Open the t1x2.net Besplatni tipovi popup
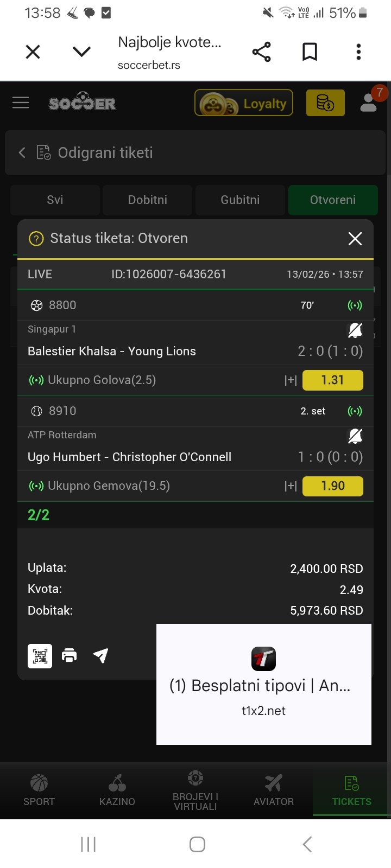 coord(264,684)
